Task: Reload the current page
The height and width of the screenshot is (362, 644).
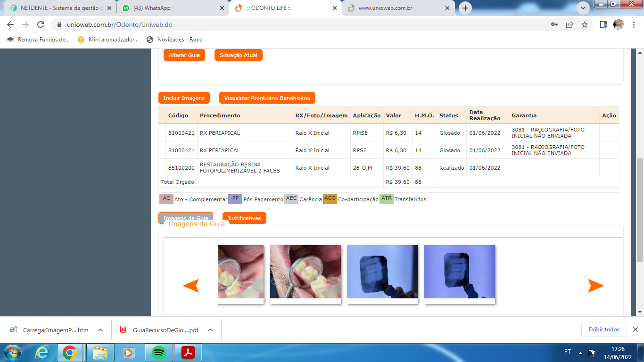Action: click(41, 25)
